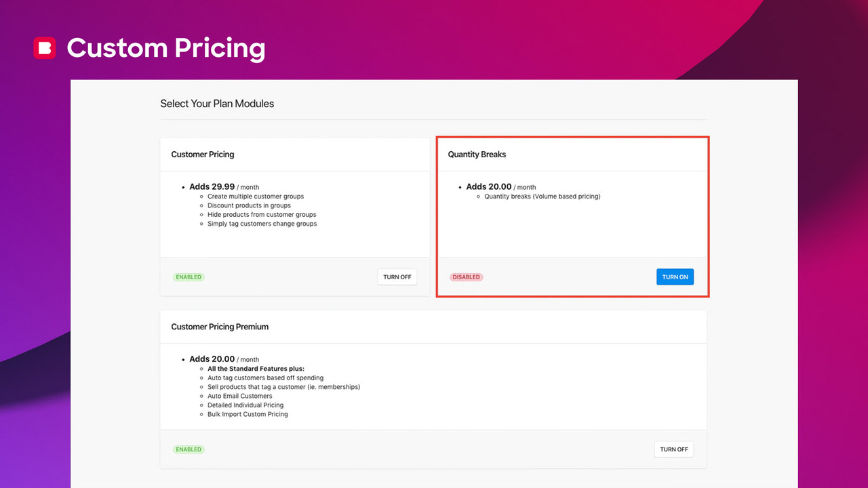Select All the Standard Features plus label

click(x=256, y=368)
